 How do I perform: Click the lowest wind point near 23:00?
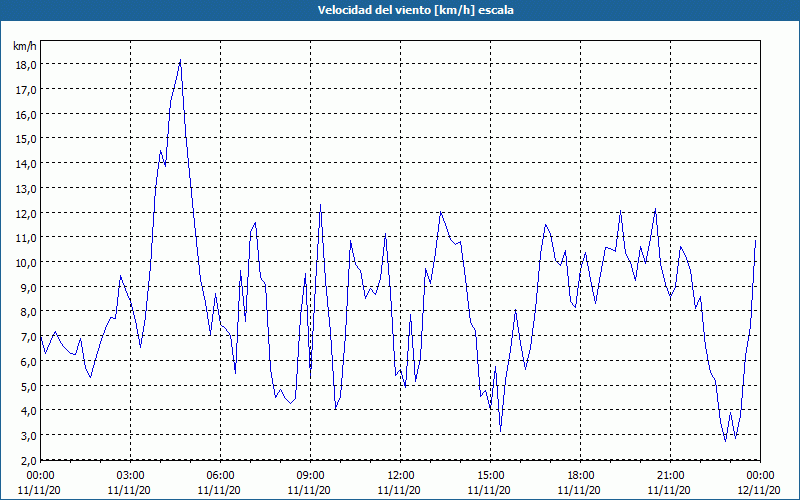click(725, 441)
